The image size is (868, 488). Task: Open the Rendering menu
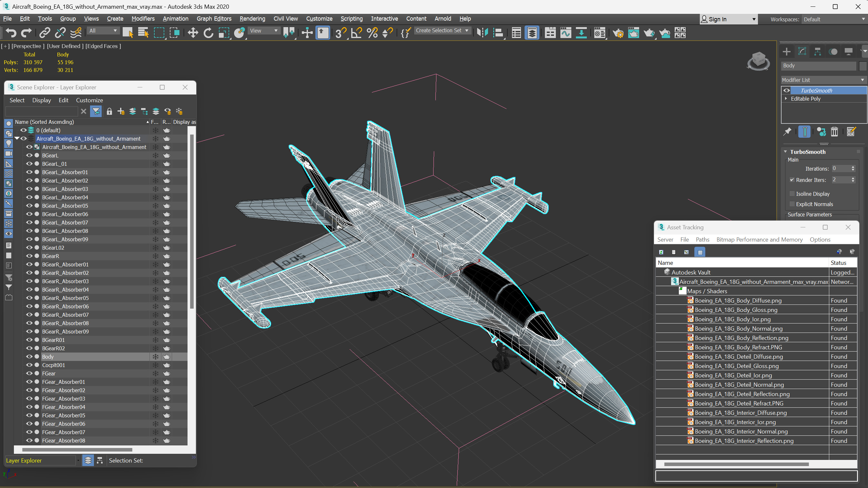252,18
